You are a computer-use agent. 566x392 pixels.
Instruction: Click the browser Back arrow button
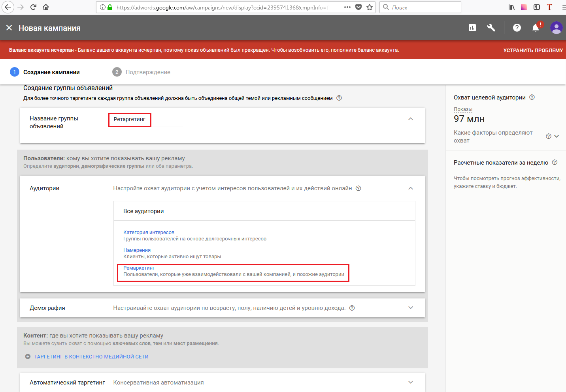pos(8,7)
